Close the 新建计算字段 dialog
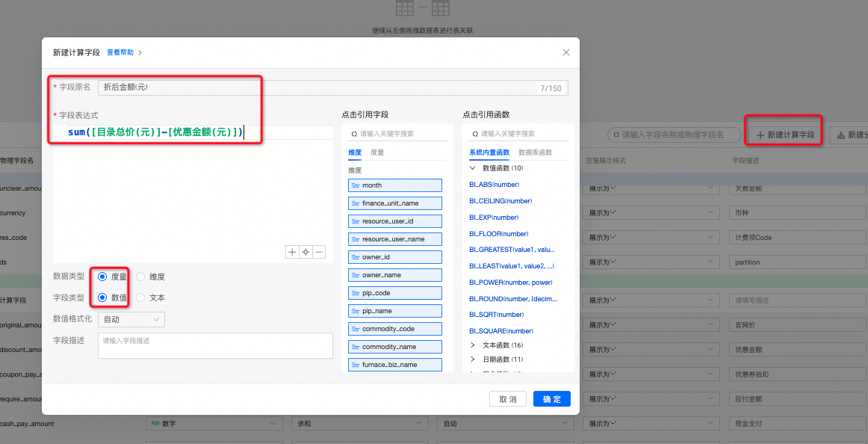 (x=565, y=52)
